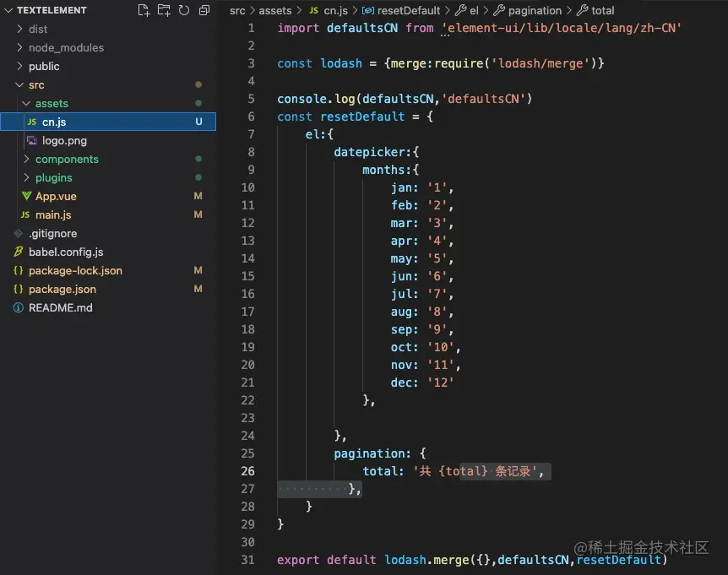728x575 pixels.
Task: Click the total breadcrumb segment
Action: [603, 10]
